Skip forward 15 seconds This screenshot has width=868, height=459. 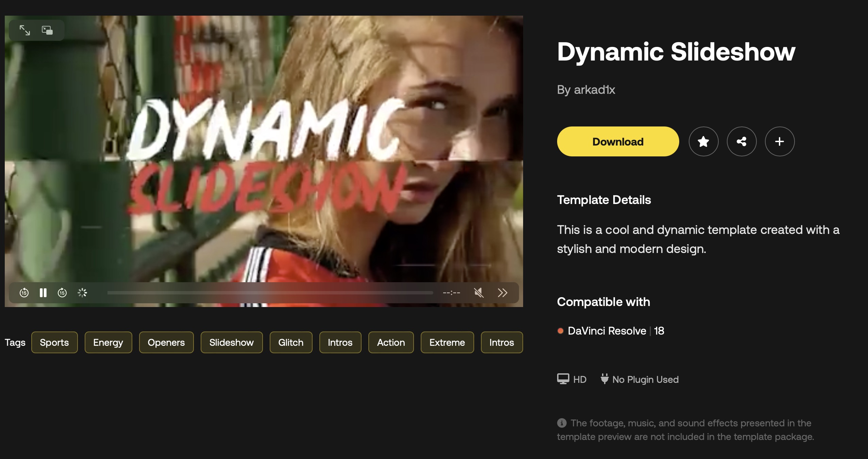click(62, 293)
